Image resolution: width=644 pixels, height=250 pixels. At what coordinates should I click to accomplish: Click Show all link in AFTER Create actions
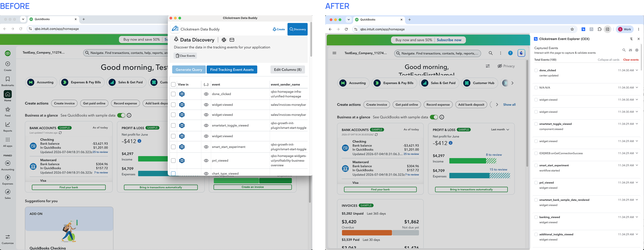(509, 104)
